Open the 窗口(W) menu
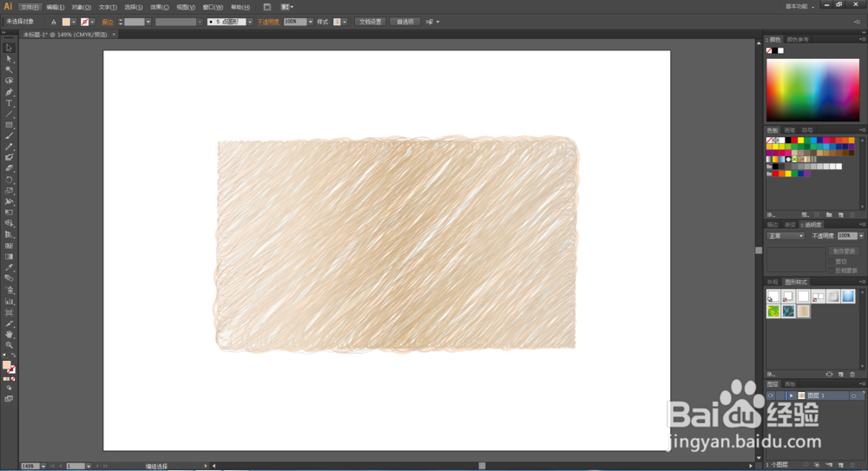Viewport: 868px width, 471px height. 213,7
